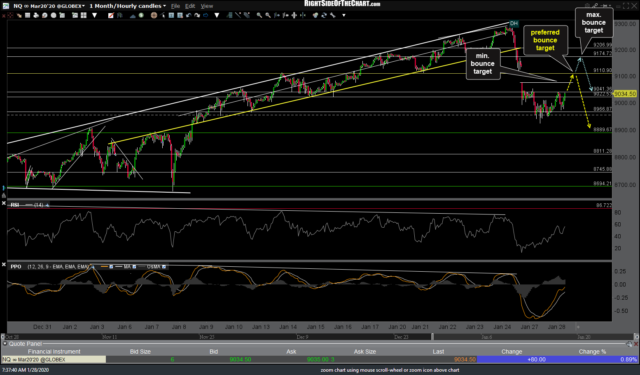Toggle the orange PPO line checkbox
The image size is (640, 375).
pos(111,267)
